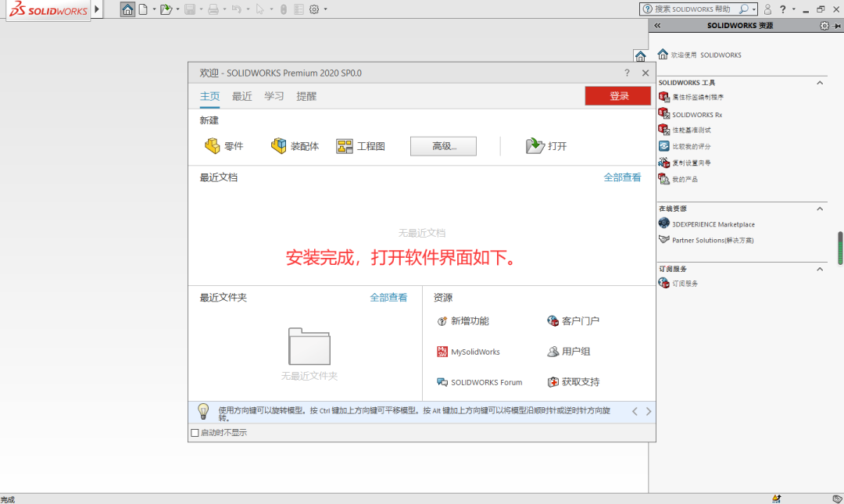Enable 启动时不显示 checkbox
The width and height of the screenshot is (844, 504).
195,432
